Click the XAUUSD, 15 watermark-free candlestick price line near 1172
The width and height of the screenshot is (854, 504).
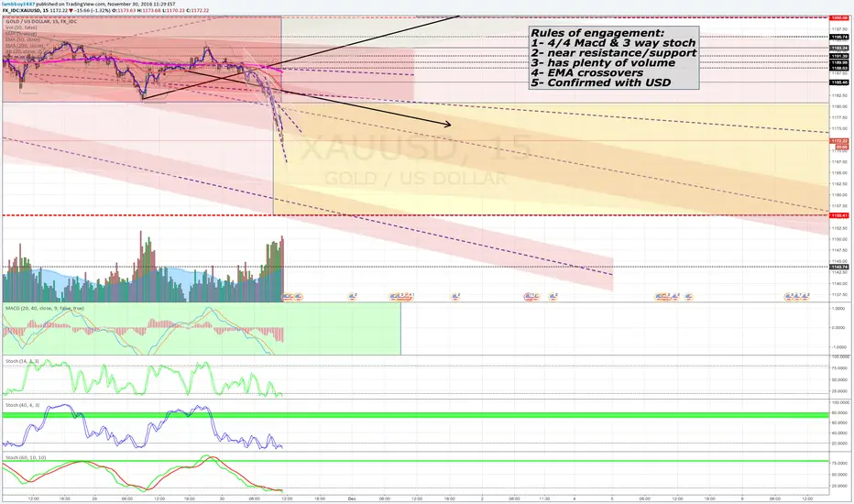point(417,141)
